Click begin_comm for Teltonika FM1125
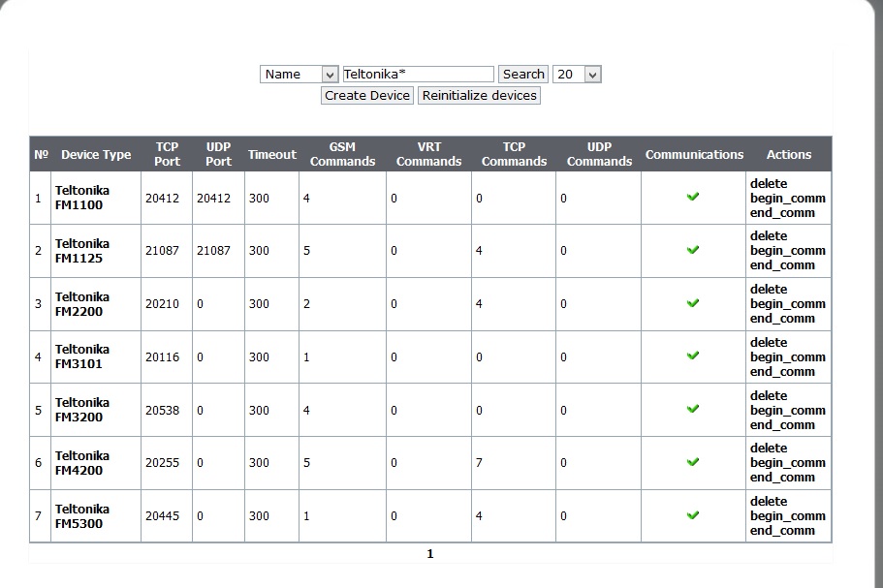 787,251
